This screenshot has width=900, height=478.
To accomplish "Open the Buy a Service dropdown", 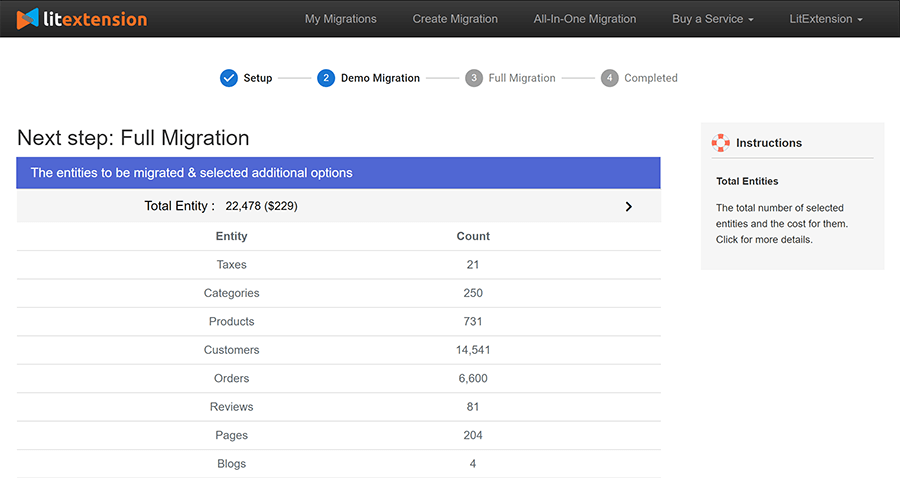I will (x=713, y=19).
